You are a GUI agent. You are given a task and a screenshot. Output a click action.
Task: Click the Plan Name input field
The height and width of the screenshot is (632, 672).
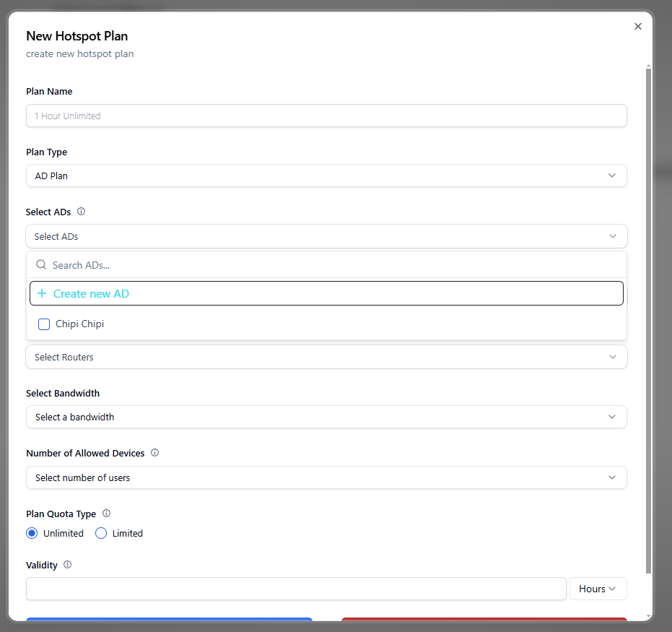point(326,116)
